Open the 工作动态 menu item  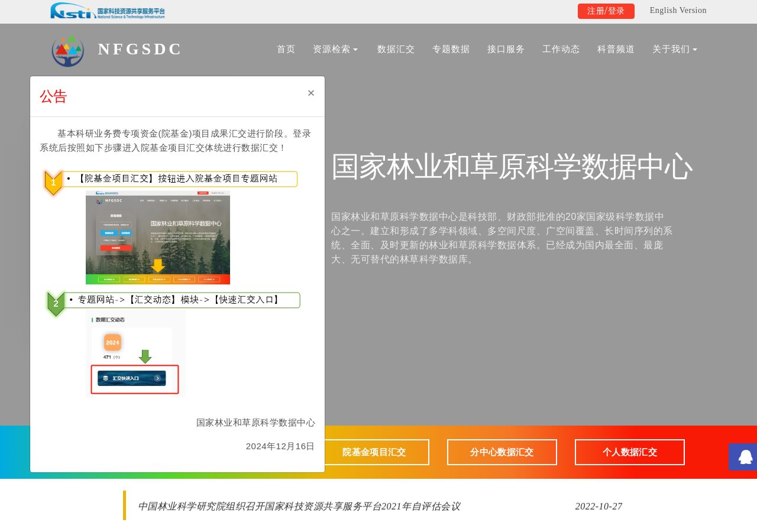(x=561, y=49)
